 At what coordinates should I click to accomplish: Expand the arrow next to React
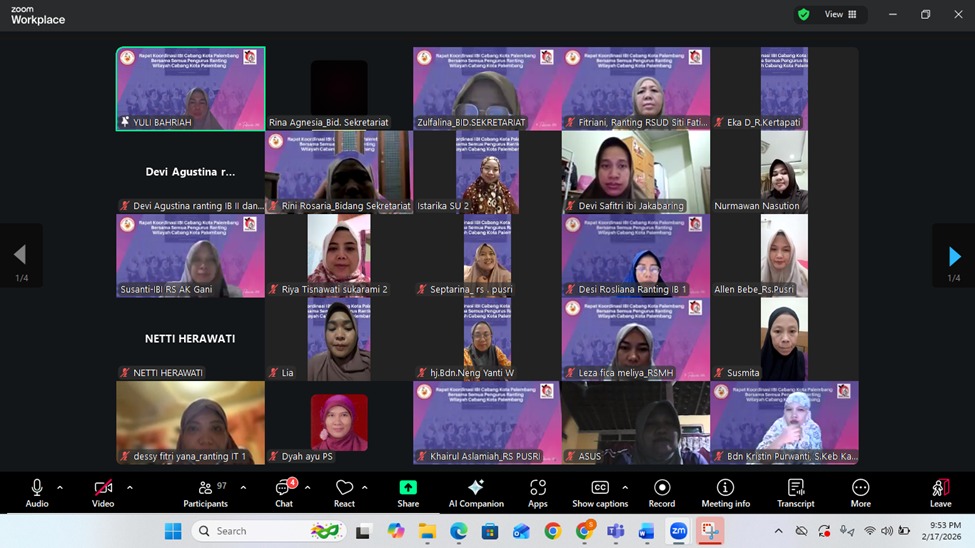point(364,488)
